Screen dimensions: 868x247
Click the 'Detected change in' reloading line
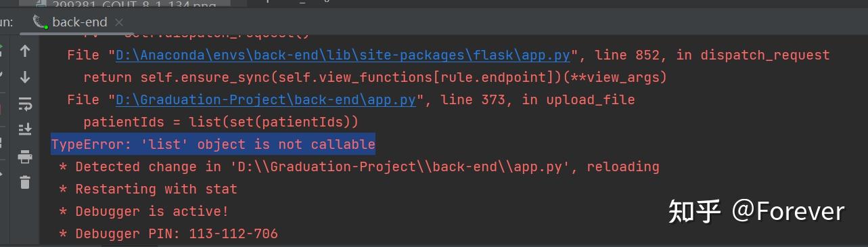(x=359, y=166)
